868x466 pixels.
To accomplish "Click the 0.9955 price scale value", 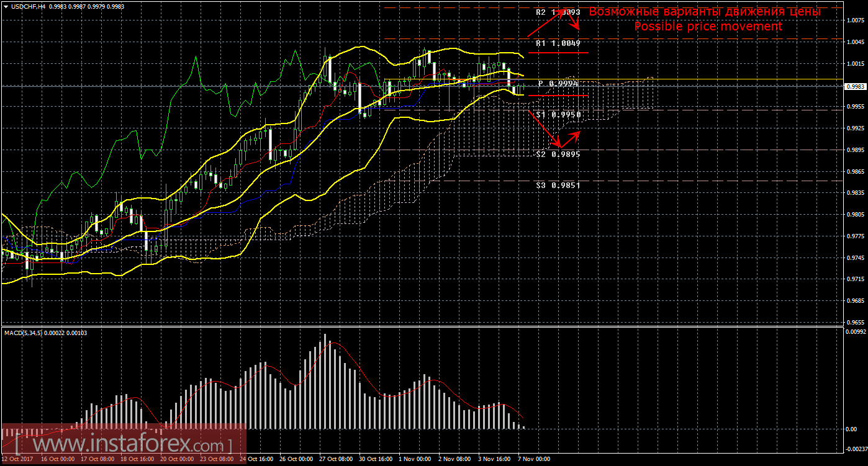I will click(x=855, y=107).
